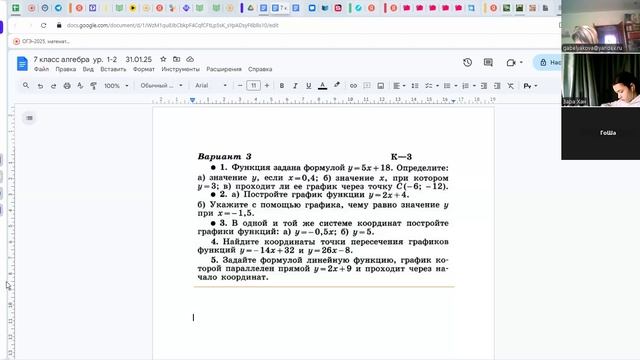Open the Google Docs home icon
The height and width of the screenshot is (360, 640).
point(22,64)
